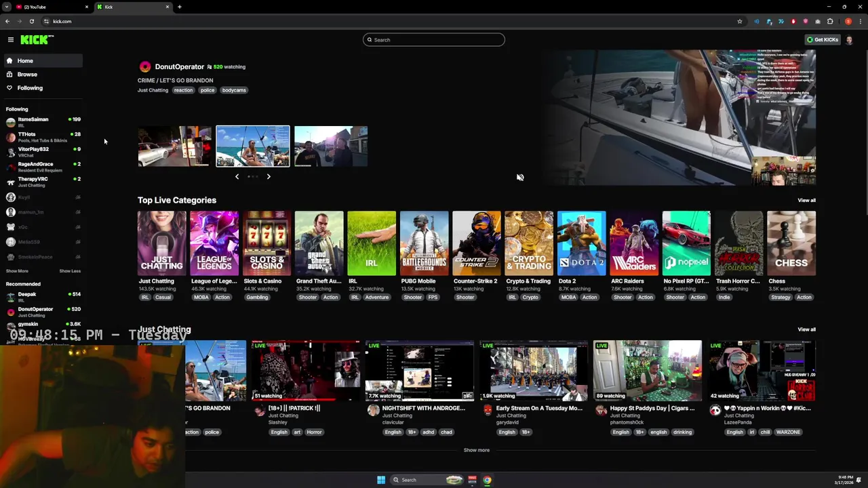The image size is (868, 488).
Task: Open DonutOperator recommended channel in sidebar
Action: (x=43, y=312)
